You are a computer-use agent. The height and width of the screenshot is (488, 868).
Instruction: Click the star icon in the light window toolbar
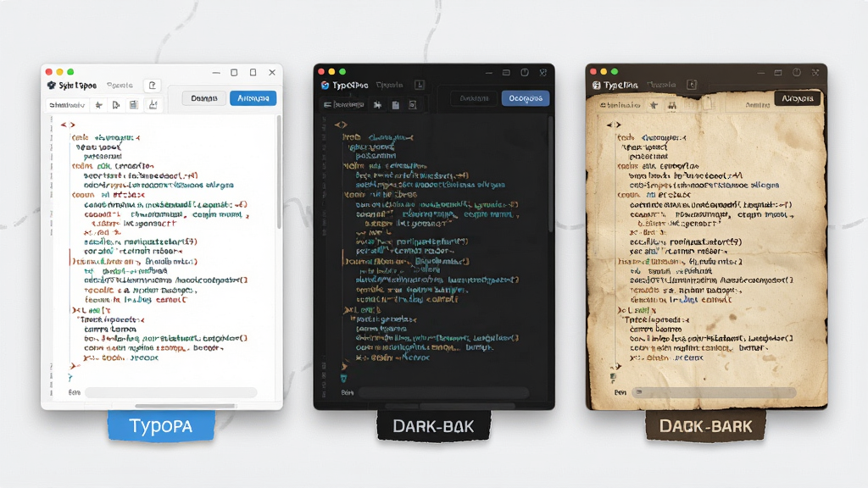tap(98, 104)
